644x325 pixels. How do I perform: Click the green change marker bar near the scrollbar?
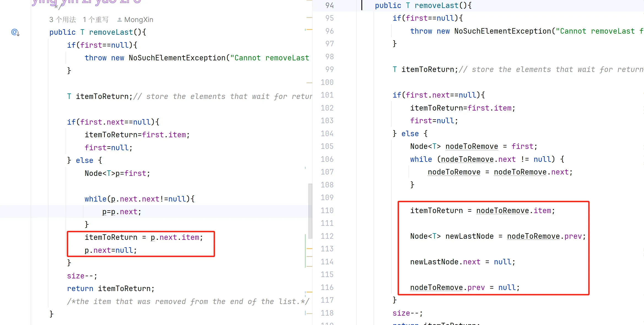point(305,251)
